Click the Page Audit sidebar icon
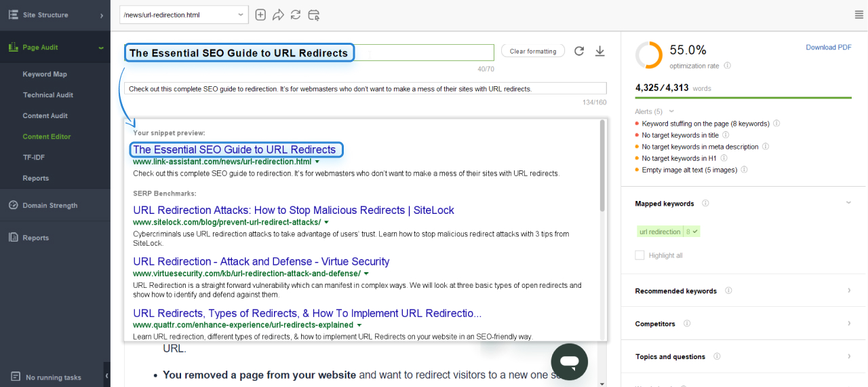This screenshot has width=868, height=387. pyautogui.click(x=14, y=48)
